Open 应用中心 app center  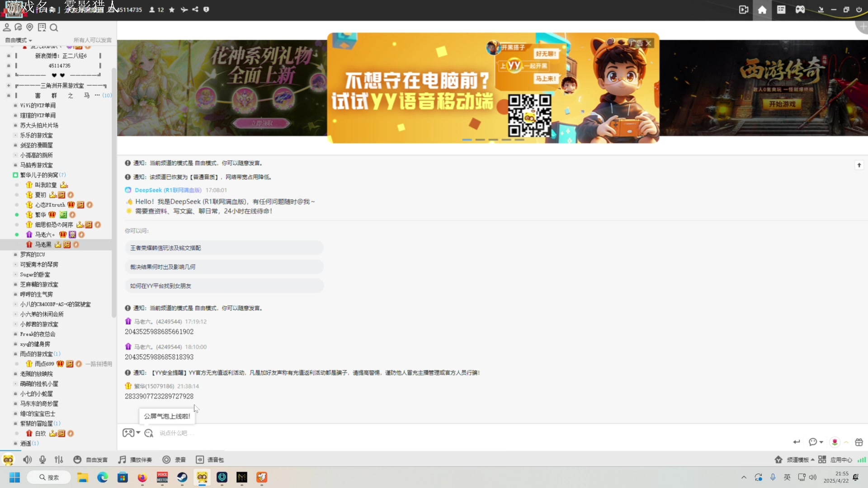840,460
